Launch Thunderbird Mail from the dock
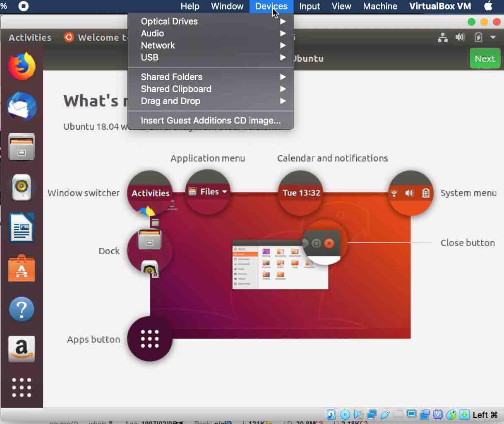The image size is (504, 424). click(22, 106)
